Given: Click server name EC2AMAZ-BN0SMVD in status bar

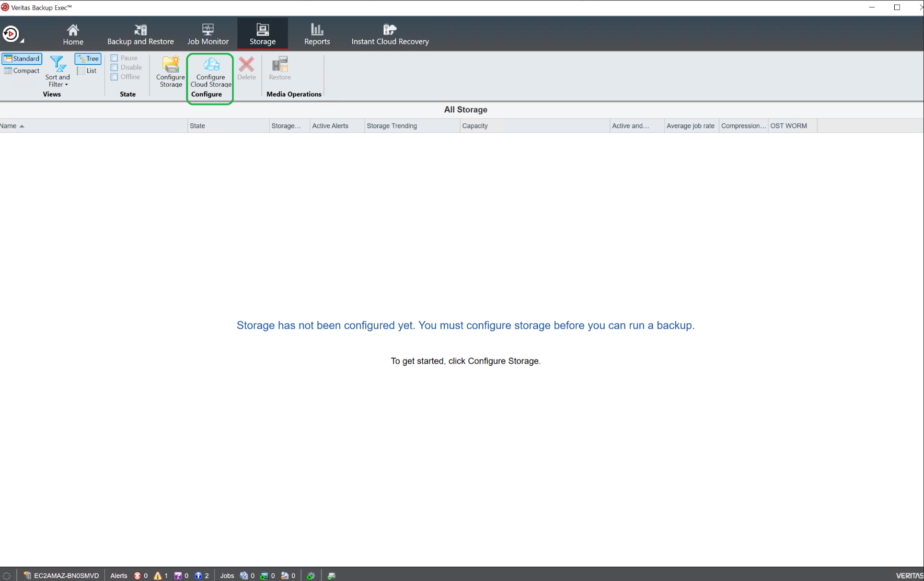Looking at the screenshot, I should [x=66, y=576].
